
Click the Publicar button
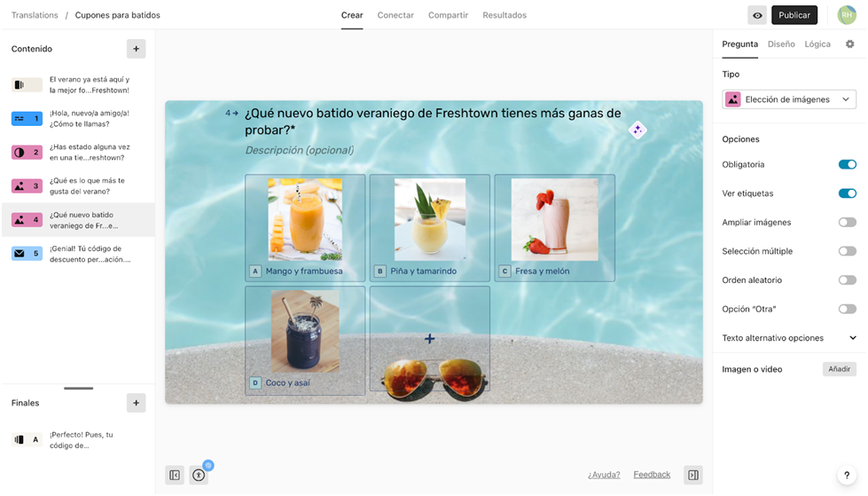pos(794,15)
